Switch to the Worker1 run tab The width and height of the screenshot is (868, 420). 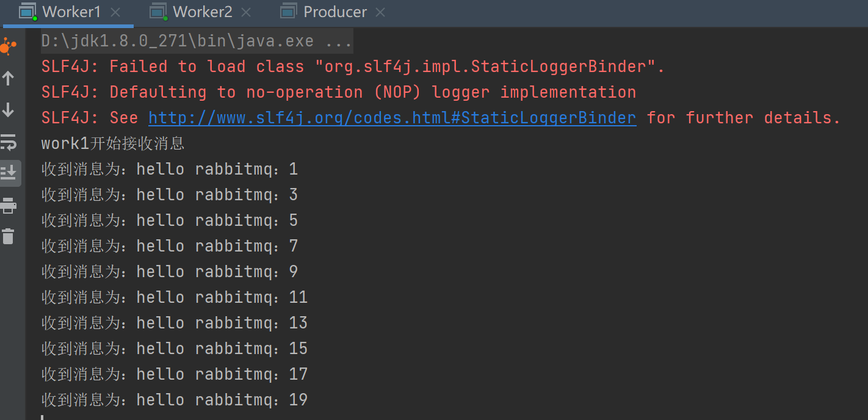(x=71, y=12)
